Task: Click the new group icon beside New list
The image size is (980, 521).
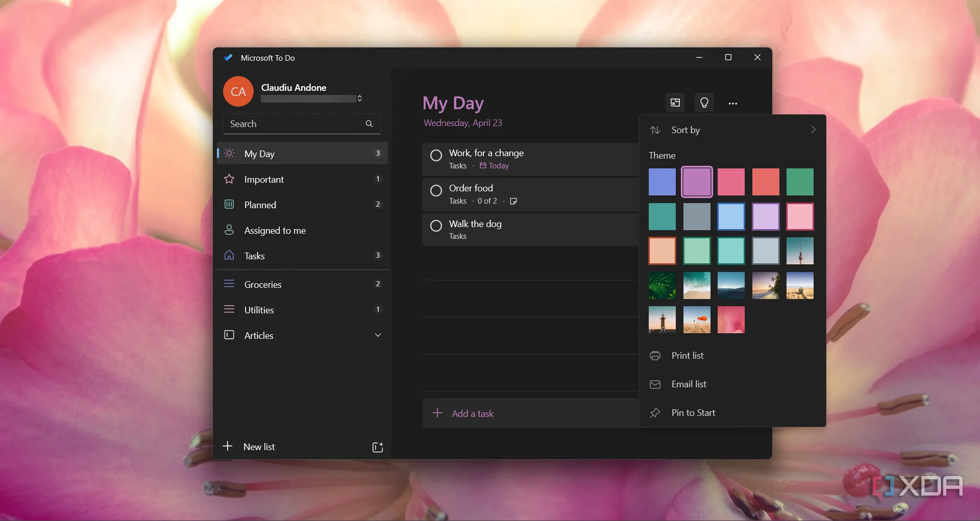Action: [x=377, y=447]
